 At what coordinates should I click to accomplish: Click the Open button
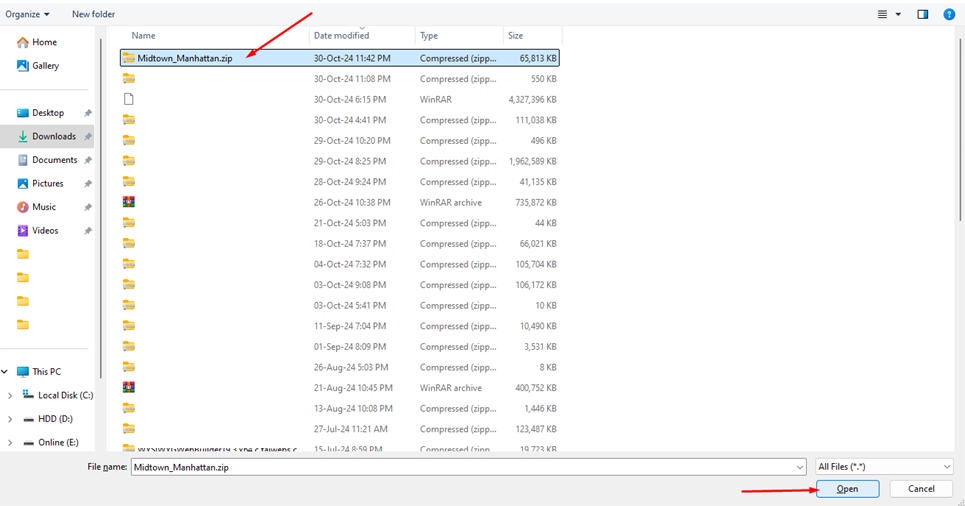coord(847,489)
